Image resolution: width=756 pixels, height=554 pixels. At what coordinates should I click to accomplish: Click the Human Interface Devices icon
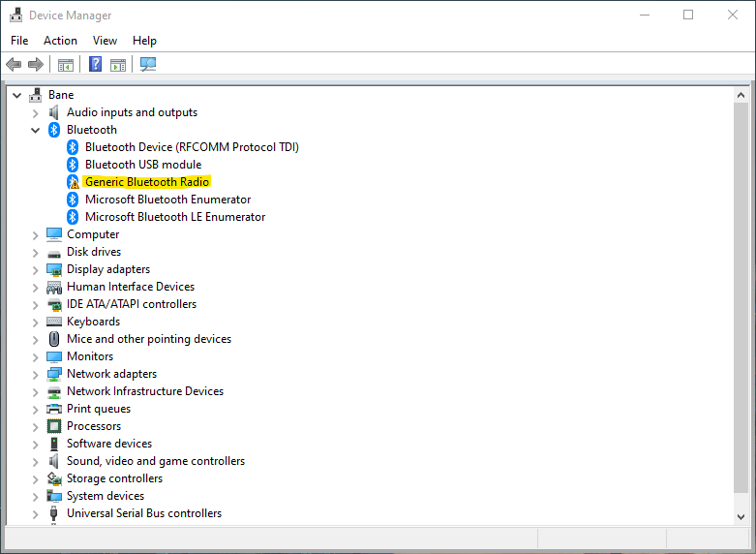click(54, 287)
